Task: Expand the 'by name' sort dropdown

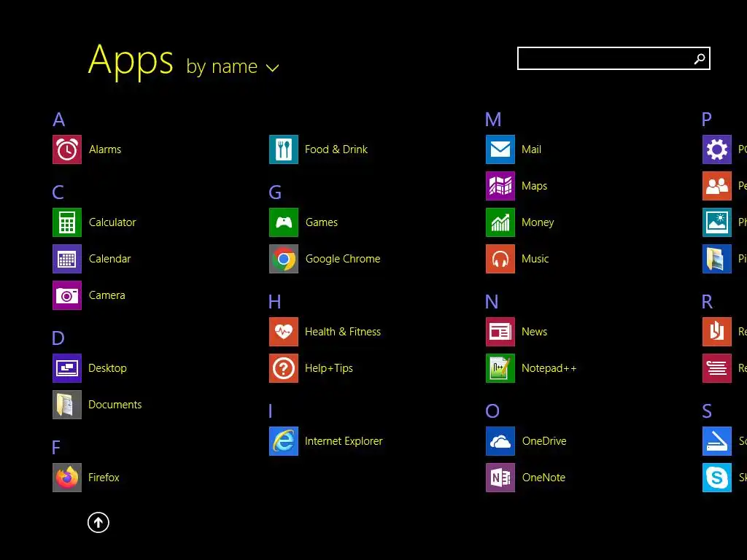Action: [233, 66]
